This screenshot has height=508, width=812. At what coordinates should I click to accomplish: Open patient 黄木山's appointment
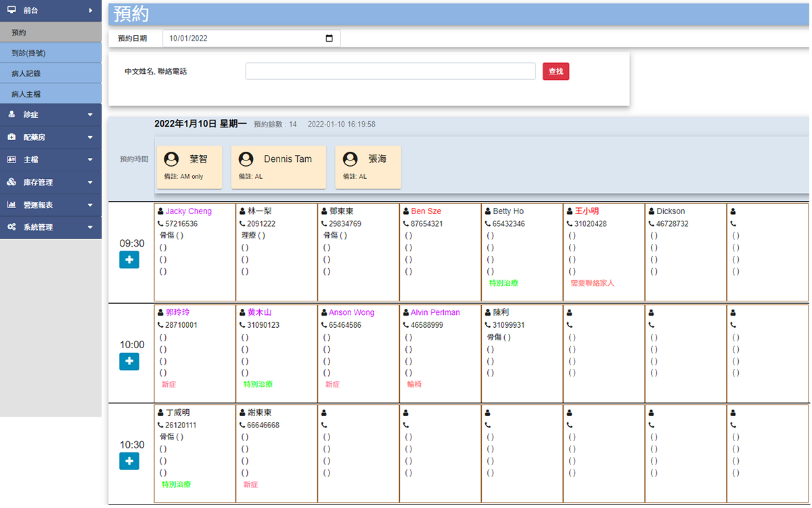(259, 313)
